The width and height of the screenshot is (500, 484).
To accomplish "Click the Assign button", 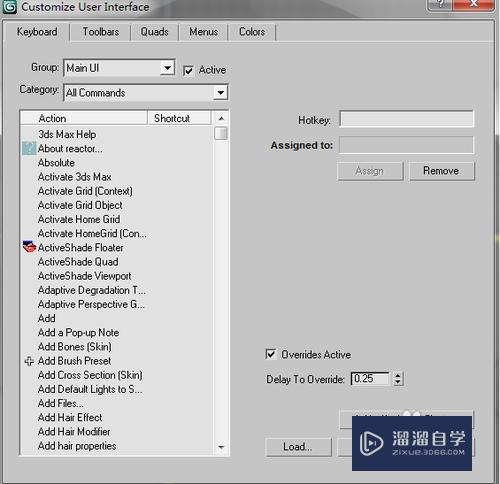I will pos(370,171).
